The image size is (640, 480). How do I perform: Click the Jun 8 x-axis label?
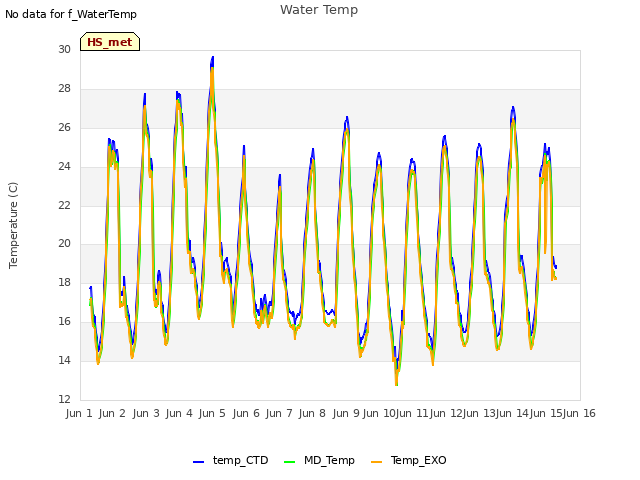[x=312, y=413]
